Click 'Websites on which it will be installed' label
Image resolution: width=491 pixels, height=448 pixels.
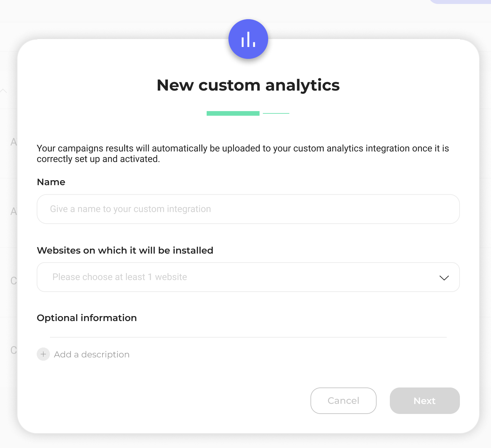pyautogui.click(x=125, y=250)
